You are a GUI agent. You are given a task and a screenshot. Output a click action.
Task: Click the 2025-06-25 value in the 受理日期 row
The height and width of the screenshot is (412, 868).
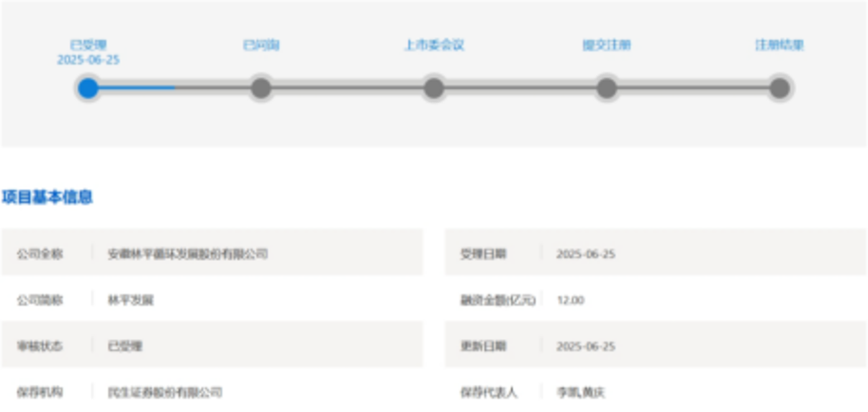pos(586,254)
